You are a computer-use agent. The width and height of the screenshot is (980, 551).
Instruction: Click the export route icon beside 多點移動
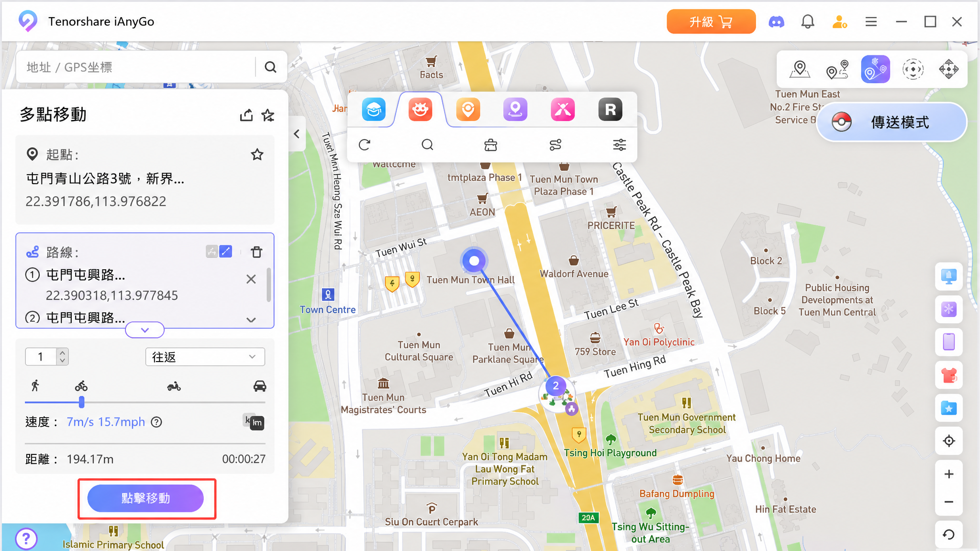[246, 115]
